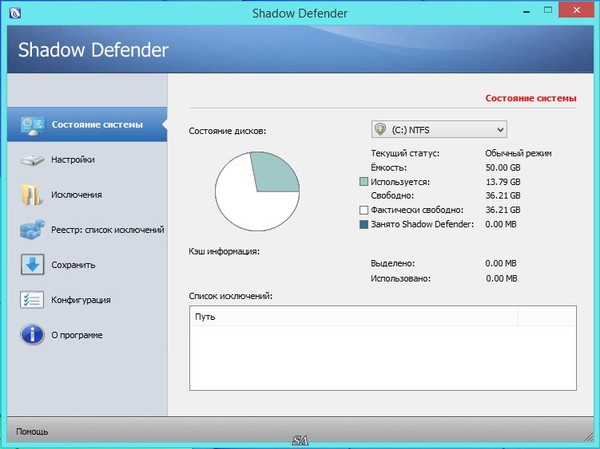This screenshot has width=600, height=449.
Task: Expand the (C:) NTFS drive dropdown arrow
Action: point(500,130)
